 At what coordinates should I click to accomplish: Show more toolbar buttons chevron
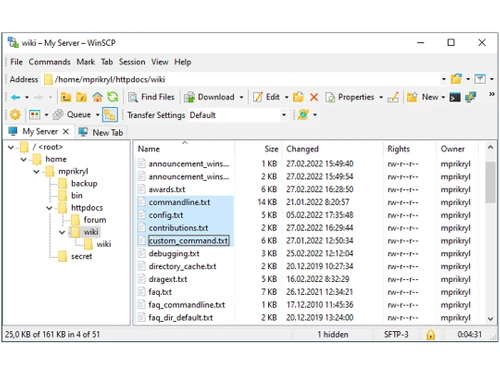(492, 94)
